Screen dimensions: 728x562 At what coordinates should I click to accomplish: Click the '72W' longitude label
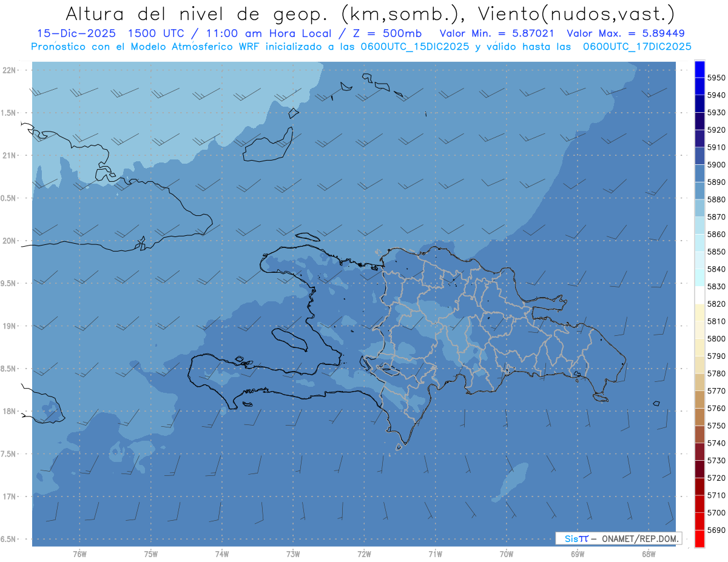[x=364, y=554]
